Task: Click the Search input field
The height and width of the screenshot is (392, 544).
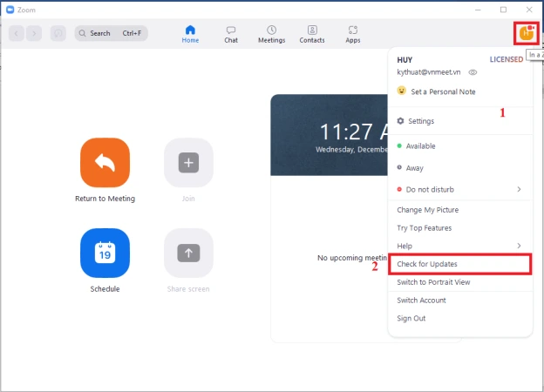Action: (112, 33)
